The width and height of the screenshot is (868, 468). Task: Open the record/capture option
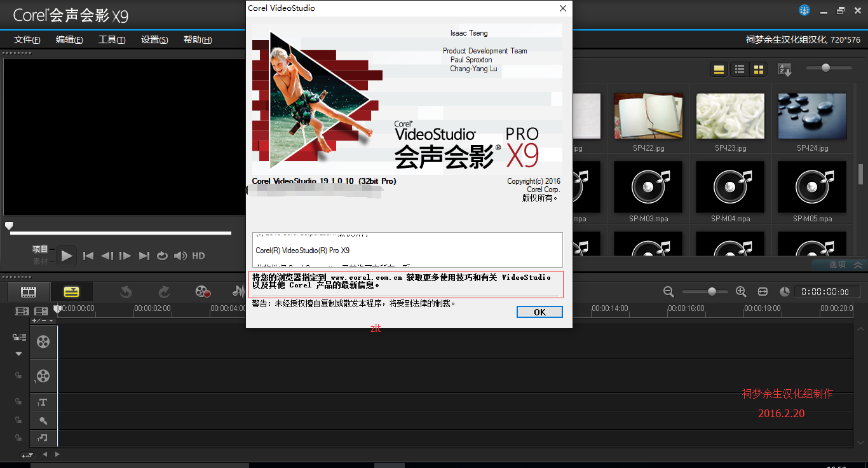pyautogui.click(x=203, y=292)
